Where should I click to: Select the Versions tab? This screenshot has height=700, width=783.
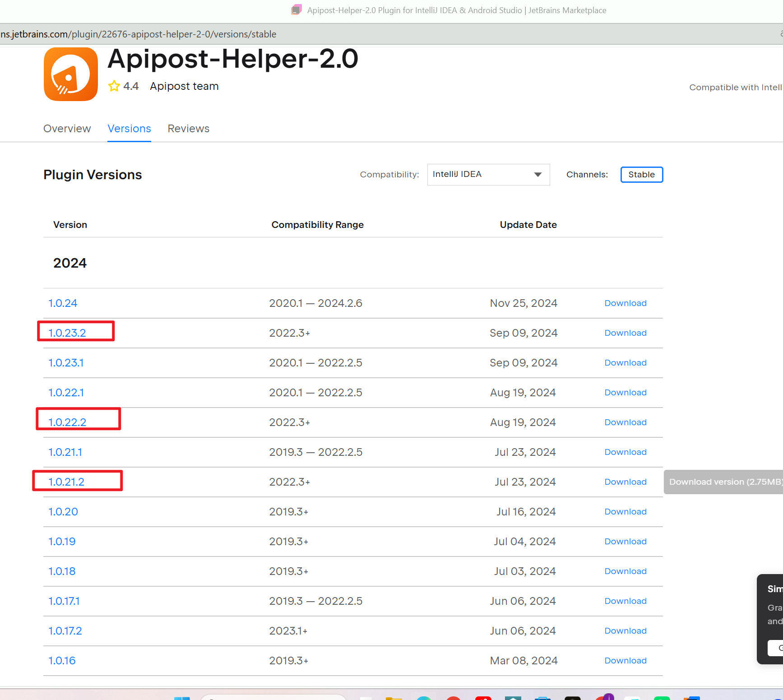point(129,129)
